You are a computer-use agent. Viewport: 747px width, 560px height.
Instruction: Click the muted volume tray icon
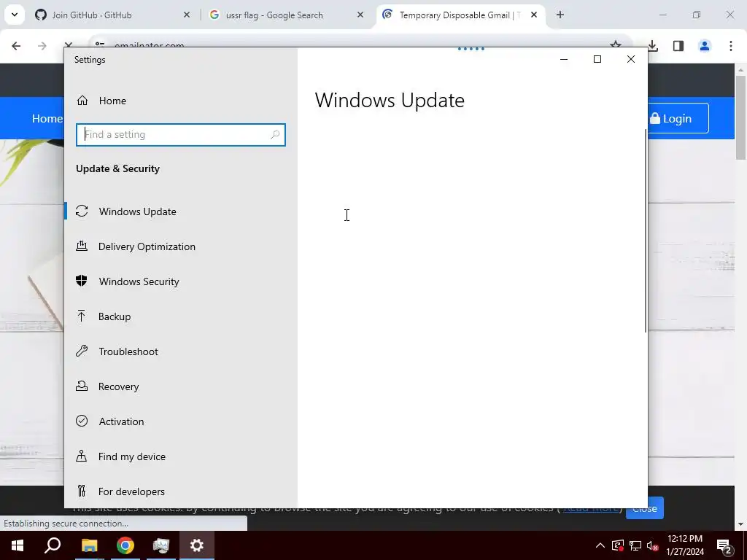653,545
